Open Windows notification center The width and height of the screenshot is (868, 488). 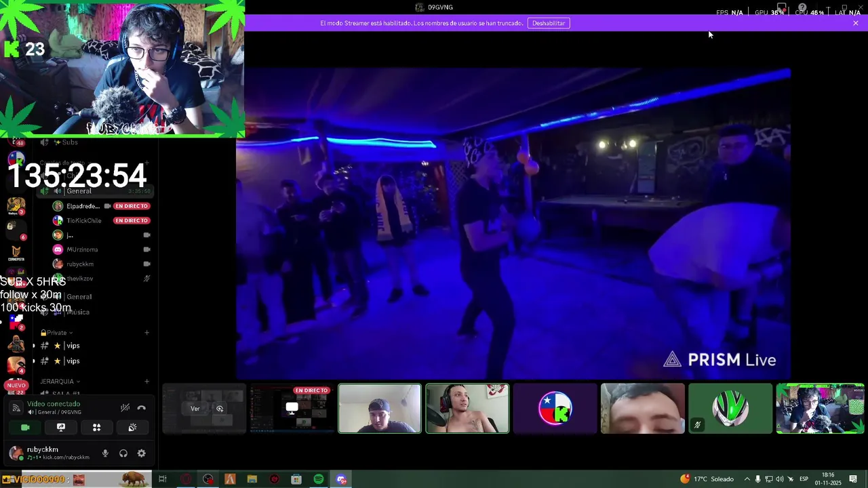point(853,479)
